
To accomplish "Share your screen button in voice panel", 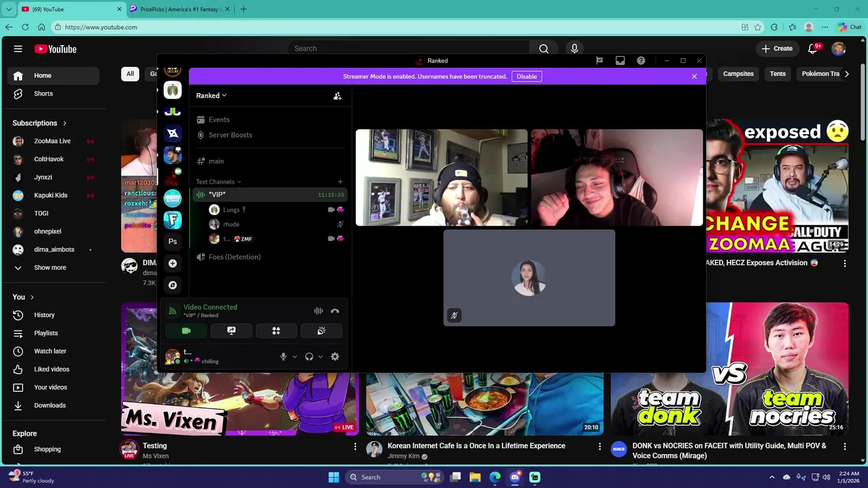I will (231, 331).
